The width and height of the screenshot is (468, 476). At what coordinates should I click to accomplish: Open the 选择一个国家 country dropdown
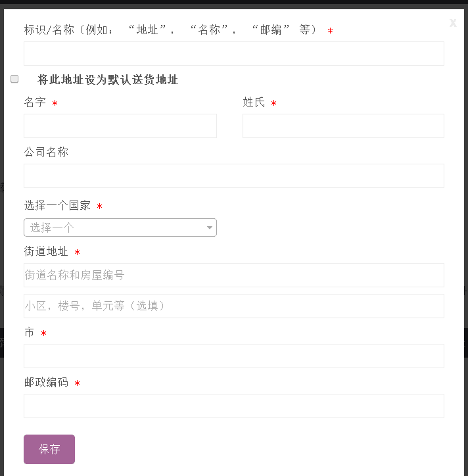click(x=120, y=227)
